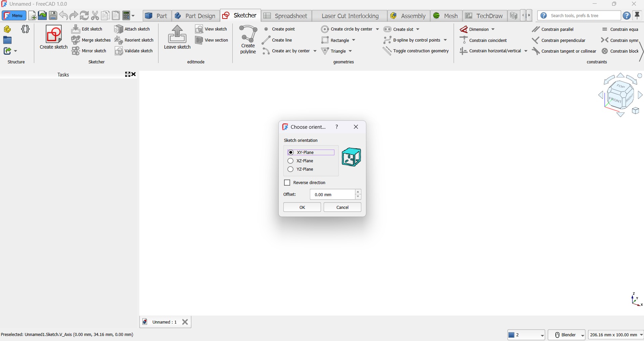Expand Create slot dropdown arrow

click(x=418, y=29)
